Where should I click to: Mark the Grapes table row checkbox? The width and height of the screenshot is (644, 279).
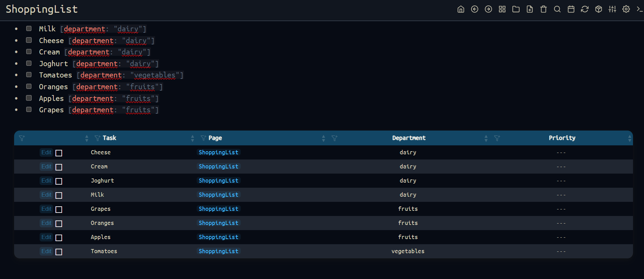tap(59, 209)
